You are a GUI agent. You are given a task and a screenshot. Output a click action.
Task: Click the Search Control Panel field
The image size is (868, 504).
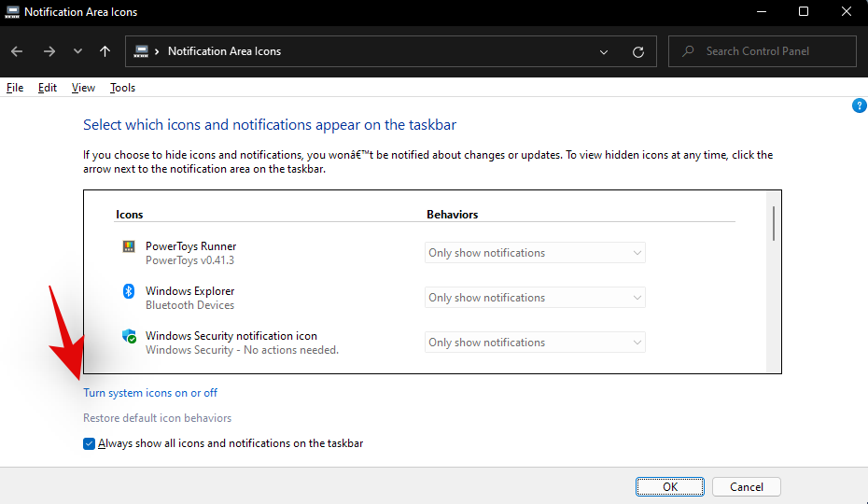[770, 51]
